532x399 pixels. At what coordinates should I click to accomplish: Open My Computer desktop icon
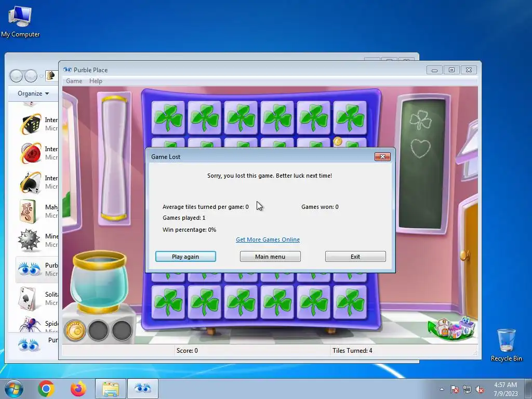[x=20, y=21]
